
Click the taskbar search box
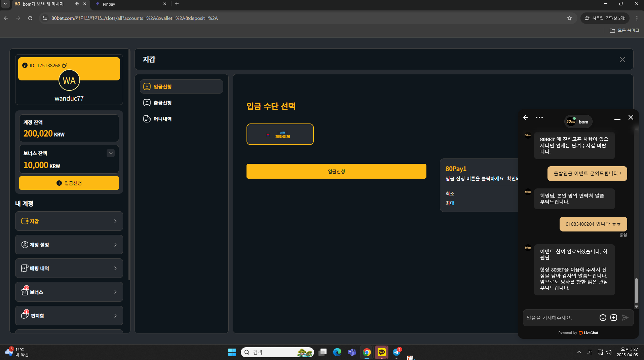(x=277, y=352)
